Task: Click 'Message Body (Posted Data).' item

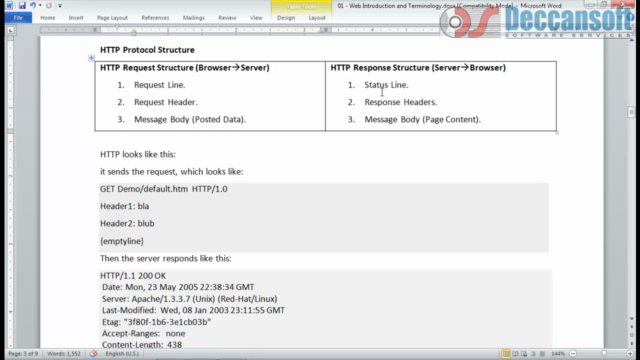Action: pos(190,120)
